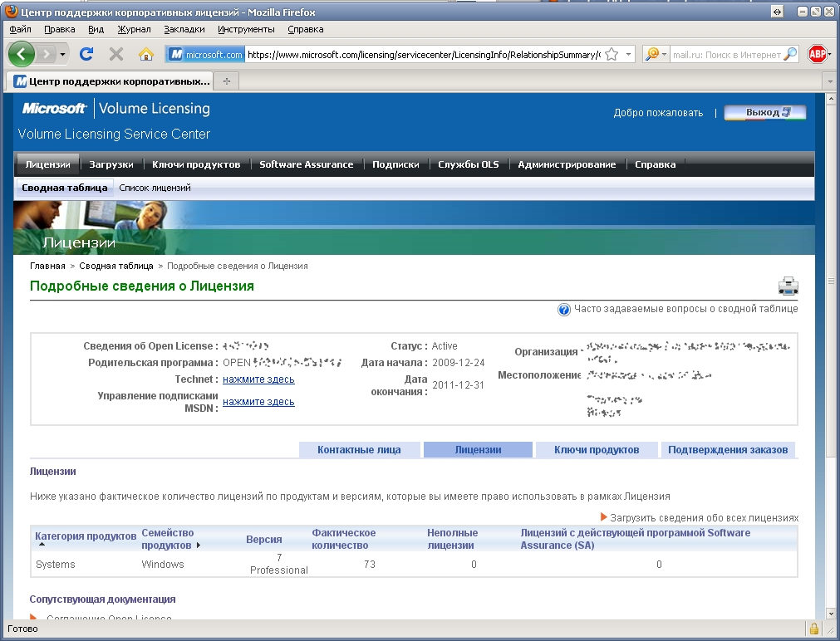Select the Список лицензий sub-tab
840x641 pixels.
click(x=155, y=188)
